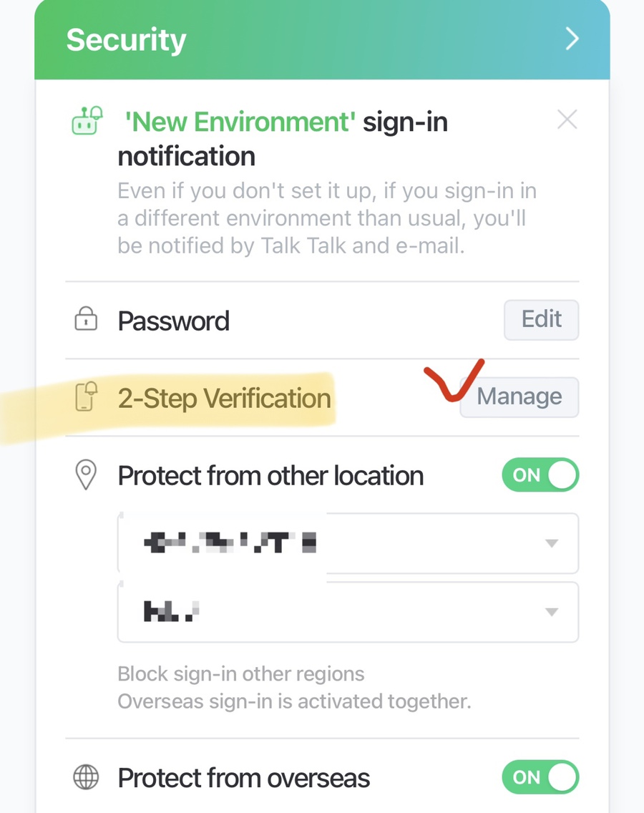Expand the second region dropdown arrow
This screenshot has width=644, height=813.
[552, 613]
